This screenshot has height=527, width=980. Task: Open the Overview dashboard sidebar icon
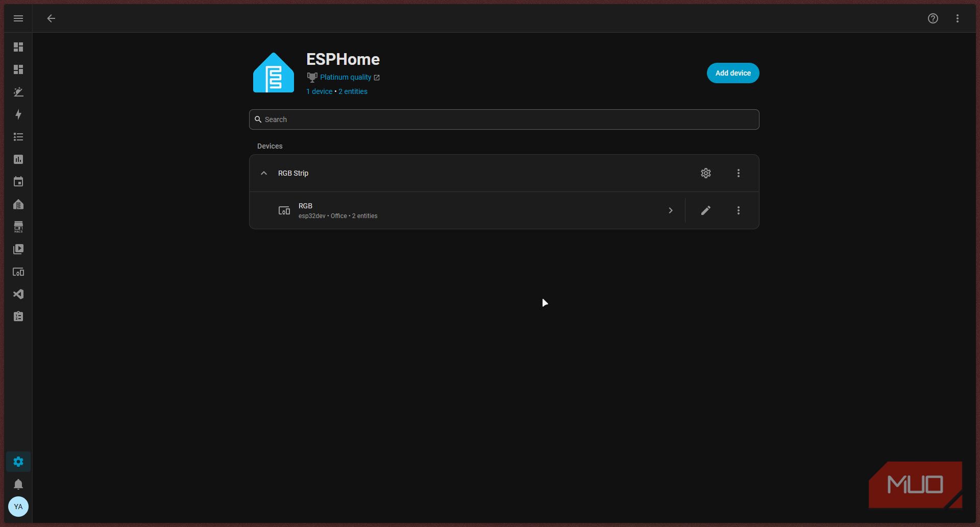point(18,47)
